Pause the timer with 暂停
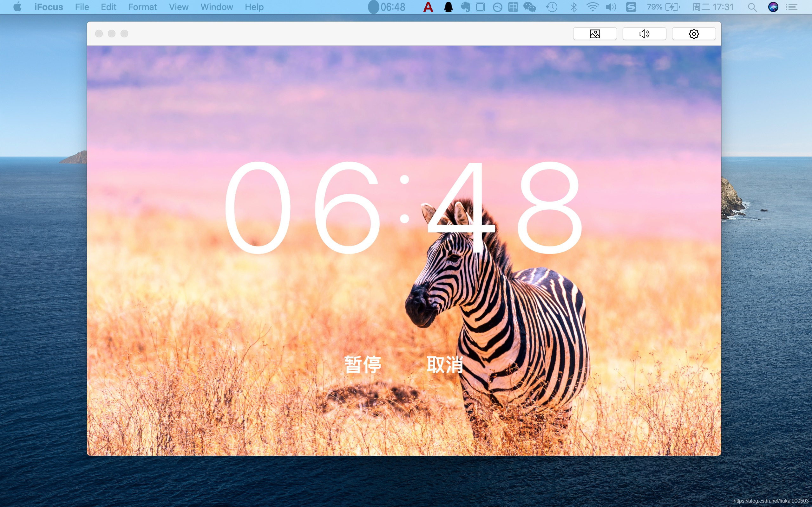Image resolution: width=812 pixels, height=507 pixels. click(362, 364)
